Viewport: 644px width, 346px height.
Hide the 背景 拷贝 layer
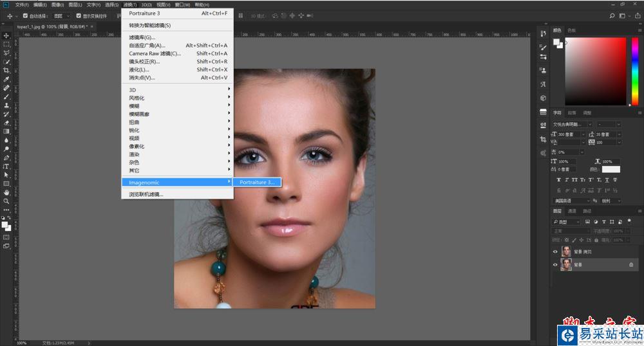(x=555, y=251)
